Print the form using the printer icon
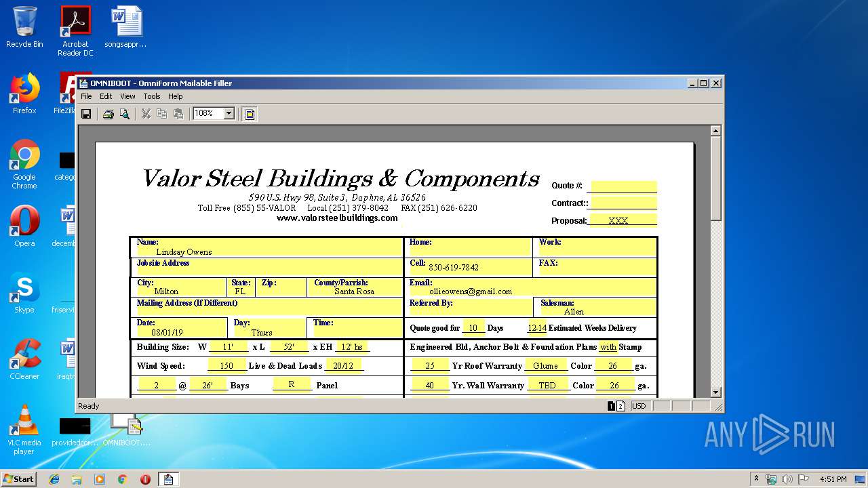Image resolution: width=868 pixels, height=488 pixels. pos(108,114)
